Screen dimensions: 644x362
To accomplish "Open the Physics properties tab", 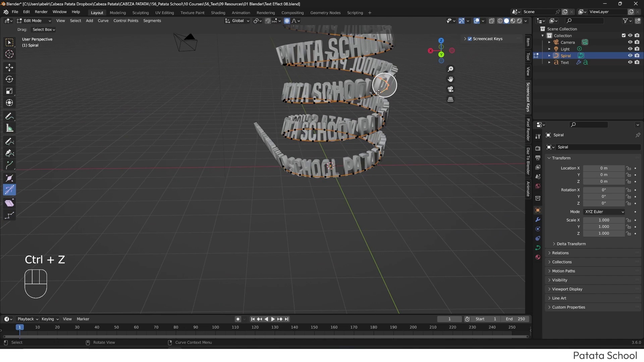I will 538,229.
